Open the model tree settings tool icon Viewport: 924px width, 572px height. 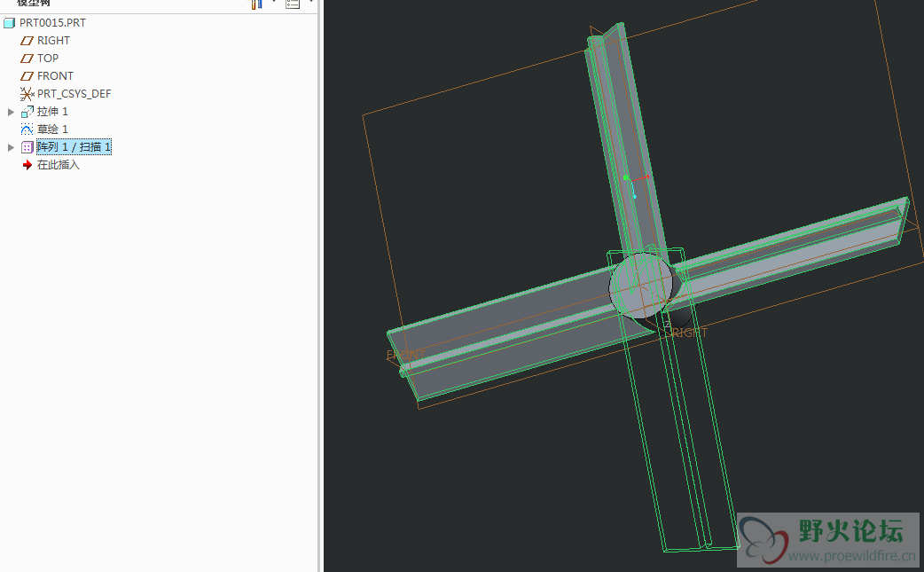257,4
